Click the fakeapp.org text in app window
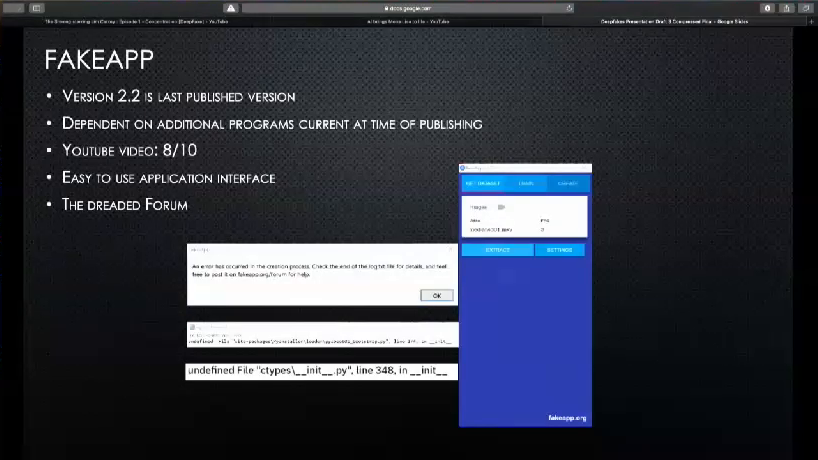The height and width of the screenshot is (460, 818). [567, 418]
